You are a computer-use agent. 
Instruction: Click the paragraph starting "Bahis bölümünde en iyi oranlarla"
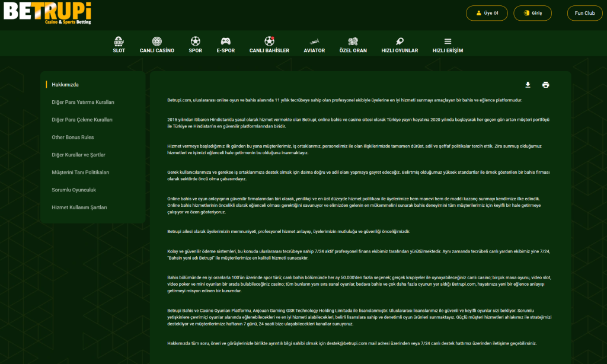tap(359, 284)
